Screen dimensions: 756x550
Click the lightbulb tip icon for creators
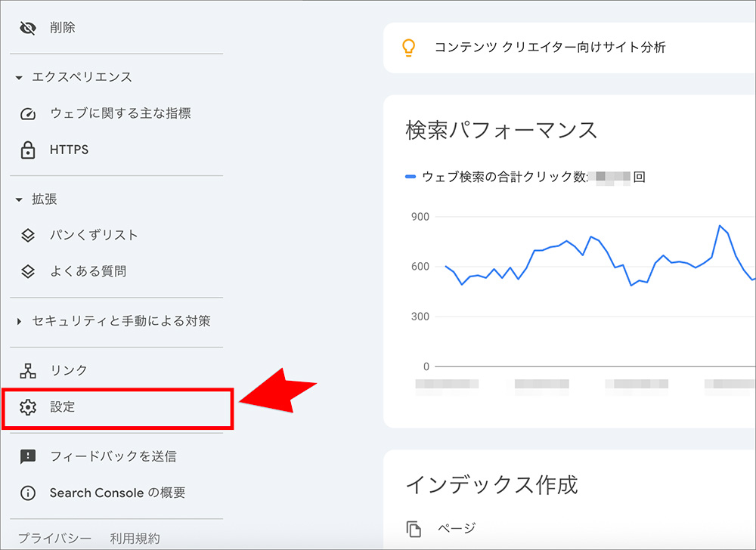[410, 48]
